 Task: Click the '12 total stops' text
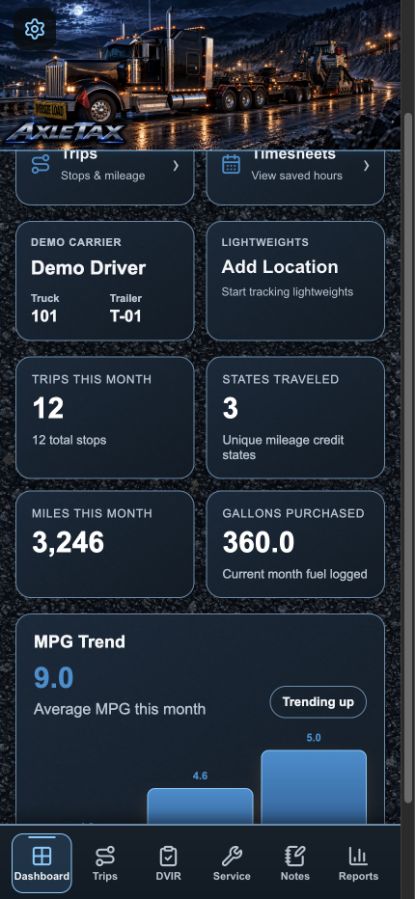click(69, 440)
